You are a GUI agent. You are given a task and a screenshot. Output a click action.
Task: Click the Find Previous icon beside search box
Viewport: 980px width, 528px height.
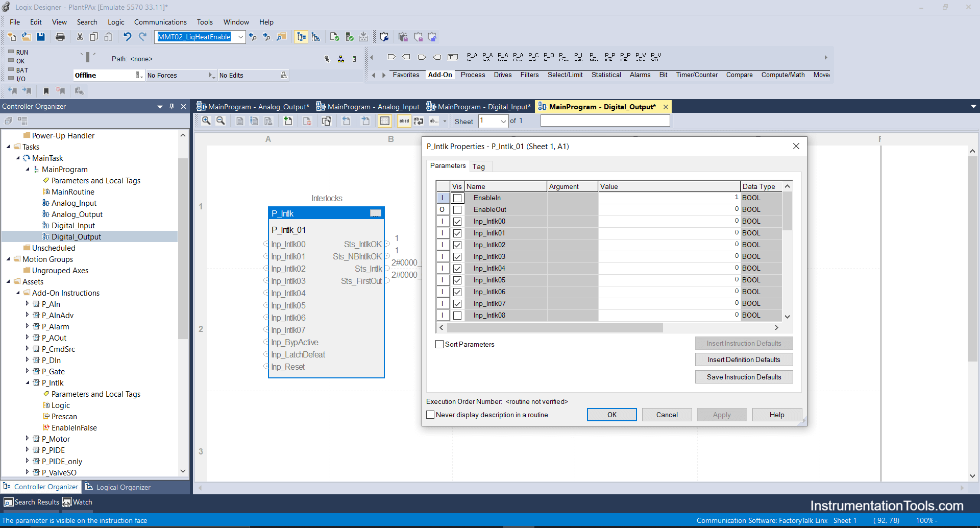pos(253,37)
